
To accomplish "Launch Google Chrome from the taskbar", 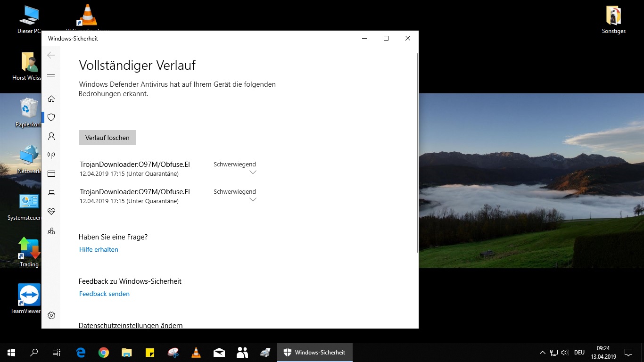I will pyautogui.click(x=104, y=352).
